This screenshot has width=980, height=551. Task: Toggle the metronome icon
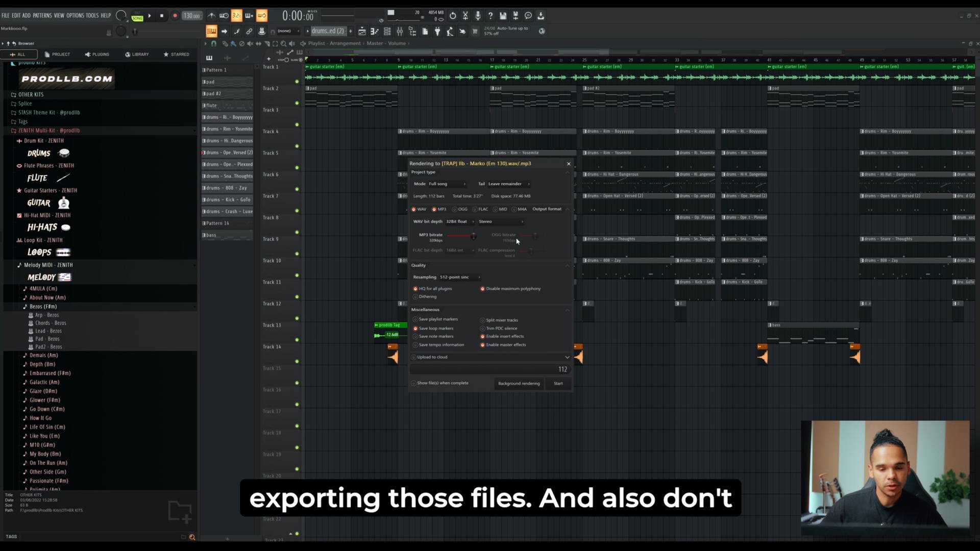(x=211, y=16)
